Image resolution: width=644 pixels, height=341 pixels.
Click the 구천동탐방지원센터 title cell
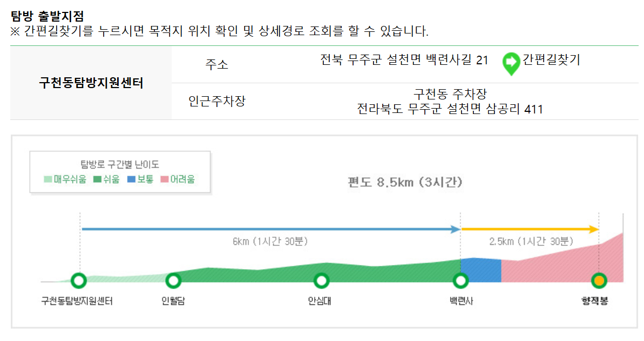92,82
